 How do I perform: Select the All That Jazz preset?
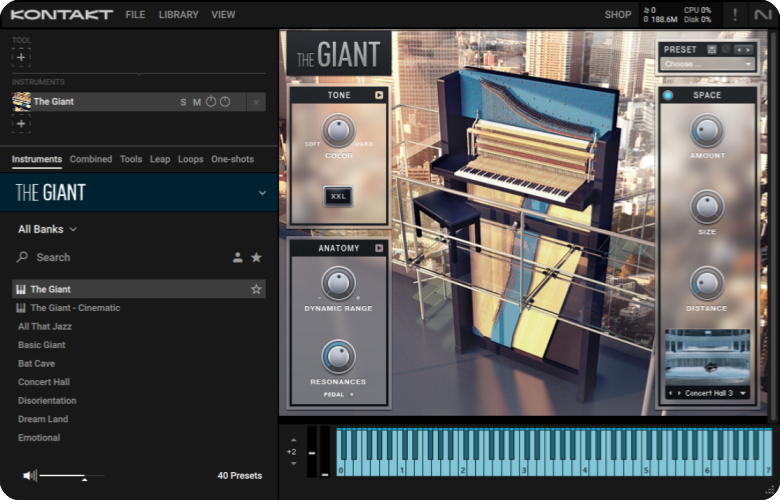coord(45,326)
